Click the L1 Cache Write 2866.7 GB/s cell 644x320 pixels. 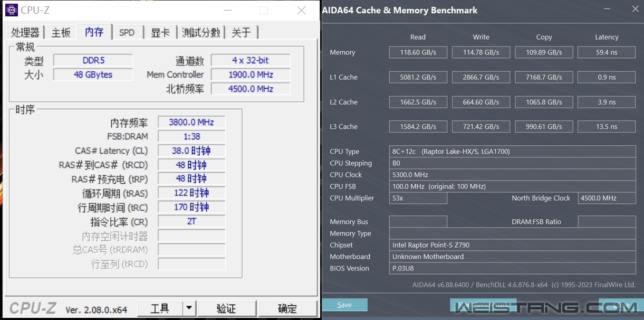click(481, 77)
